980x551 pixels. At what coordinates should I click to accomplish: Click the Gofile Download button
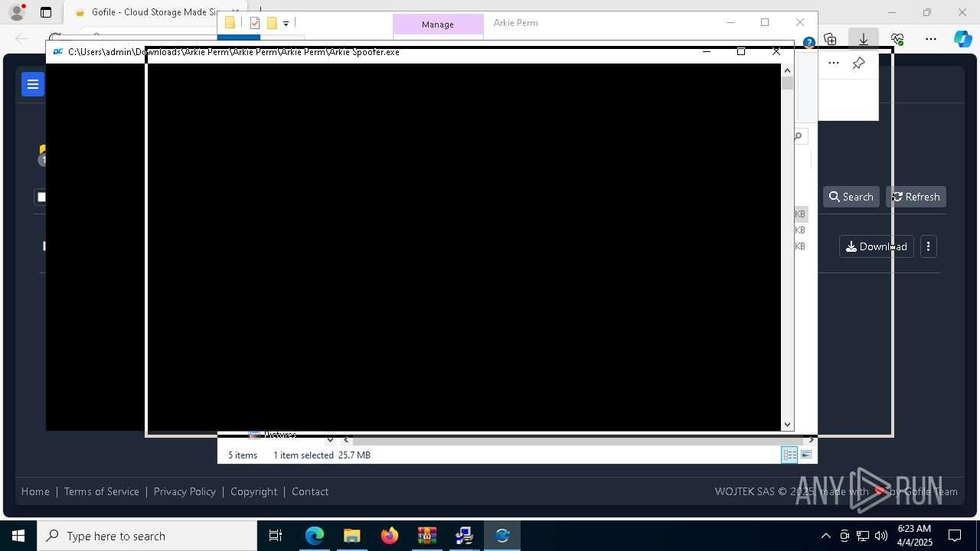coord(877,246)
